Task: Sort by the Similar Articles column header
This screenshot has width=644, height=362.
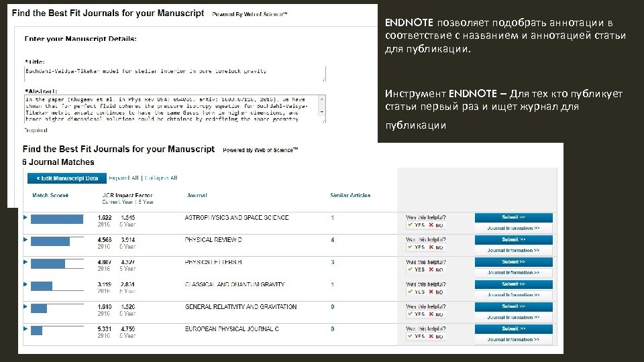Action: click(x=350, y=195)
